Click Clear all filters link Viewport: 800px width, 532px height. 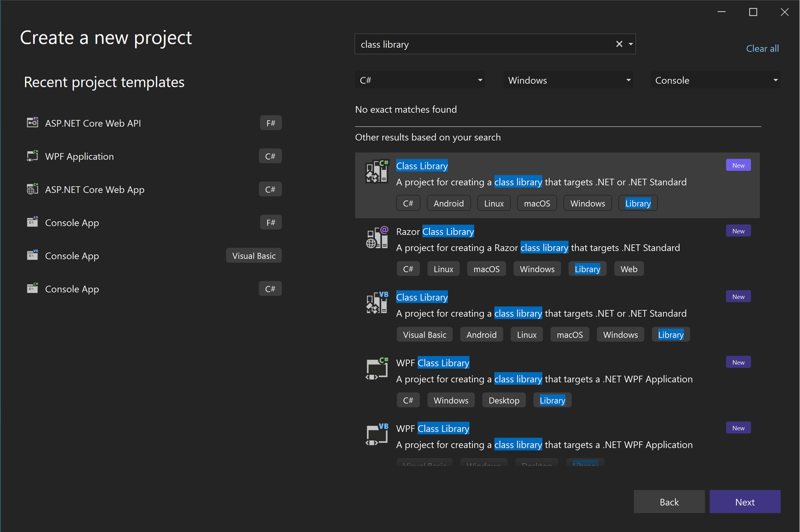(763, 48)
